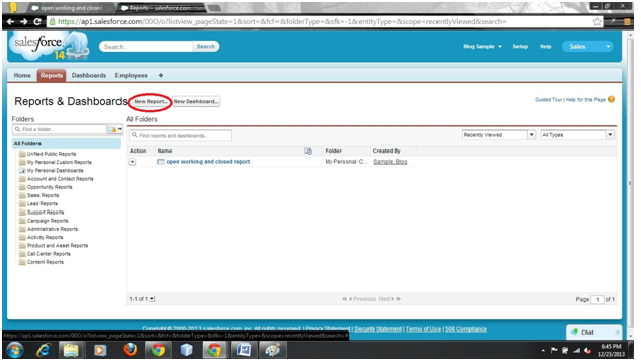Open the Sample, Blog creator link
The image size is (641, 364).
390,162
